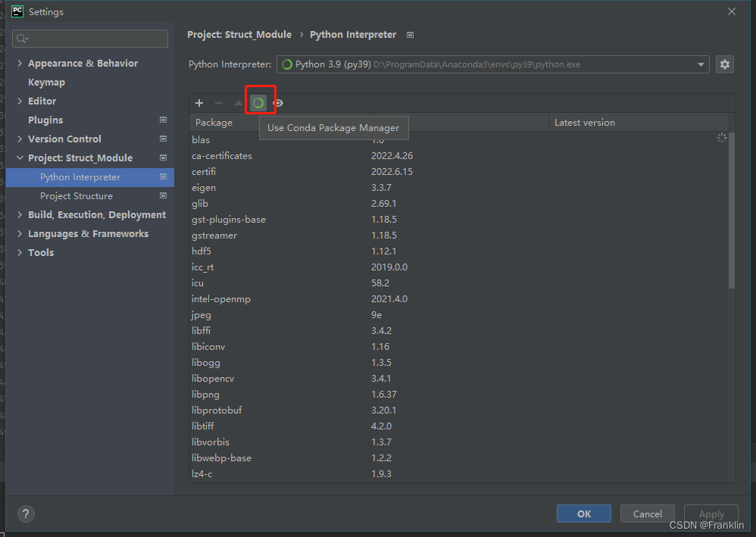Click project-level icon beside Project Structure
This screenshot has width=756, height=537.
163,195
